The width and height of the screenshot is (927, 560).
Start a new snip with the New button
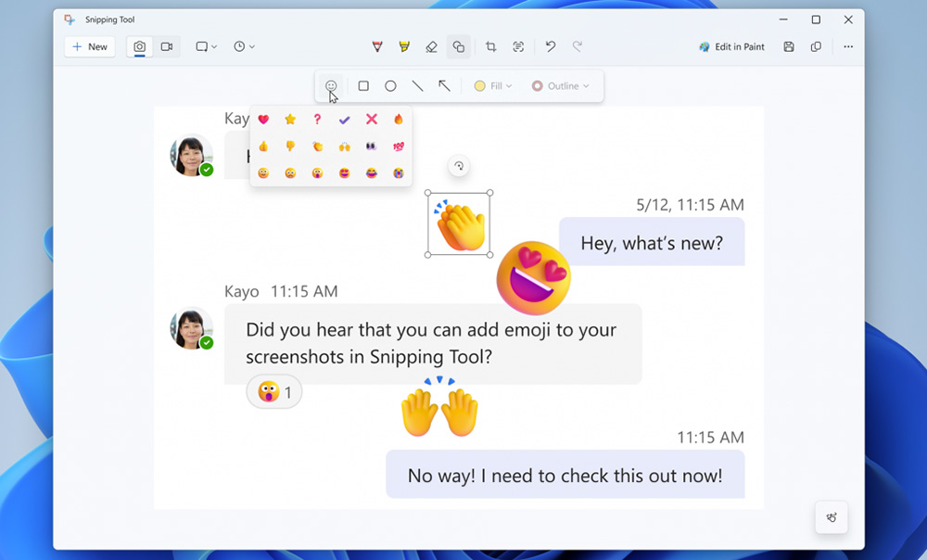pos(90,46)
